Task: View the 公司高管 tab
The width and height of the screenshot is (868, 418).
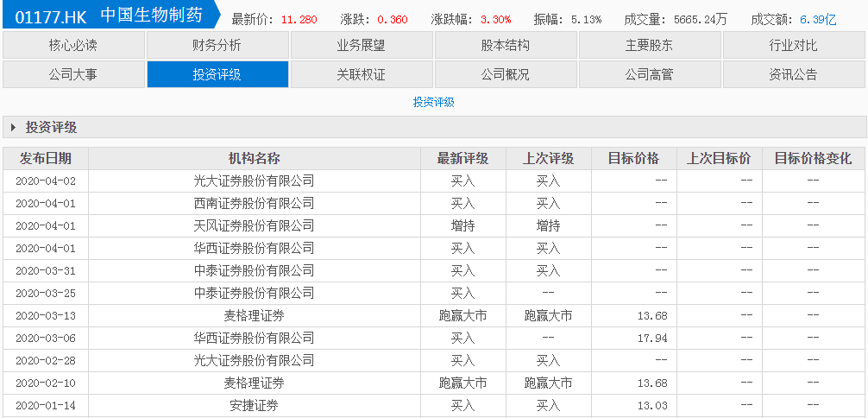Action: [650, 74]
